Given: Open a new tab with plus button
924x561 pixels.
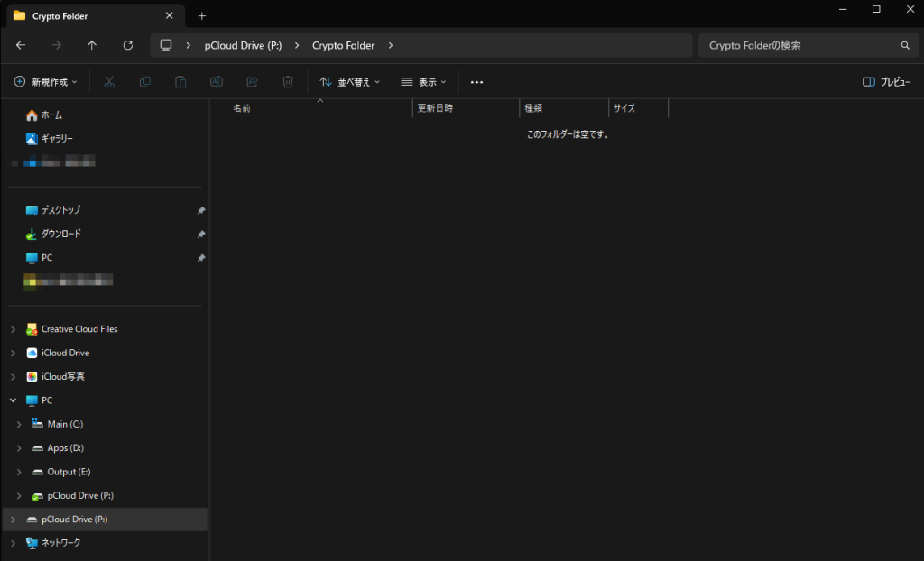Looking at the screenshot, I should [202, 15].
